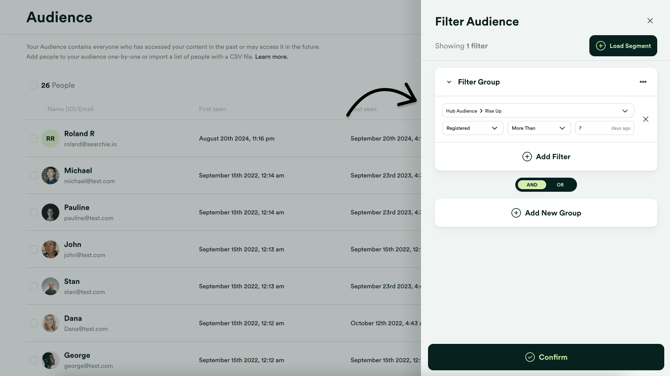
Task: Check the 26 People select-all checkbox
Action: 33,85
